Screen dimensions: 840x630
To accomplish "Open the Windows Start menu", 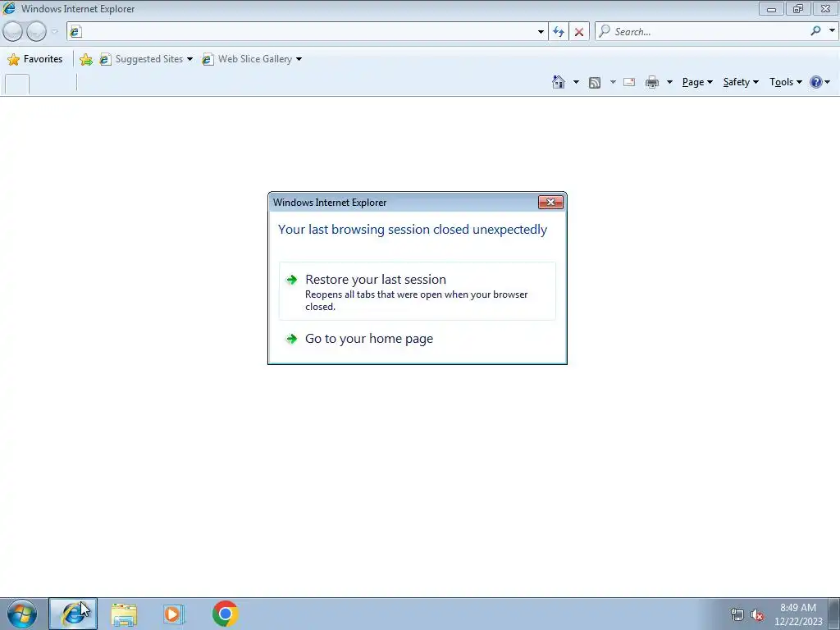I will click(x=22, y=614).
